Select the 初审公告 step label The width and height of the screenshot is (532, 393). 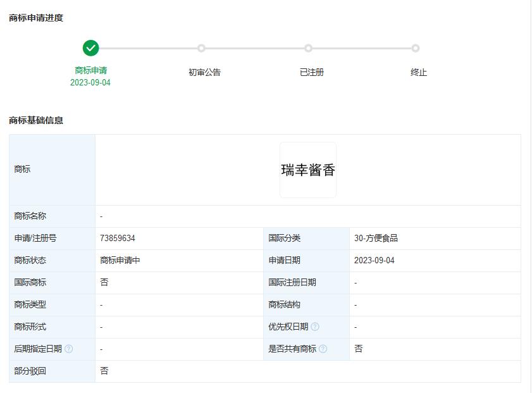point(204,72)
